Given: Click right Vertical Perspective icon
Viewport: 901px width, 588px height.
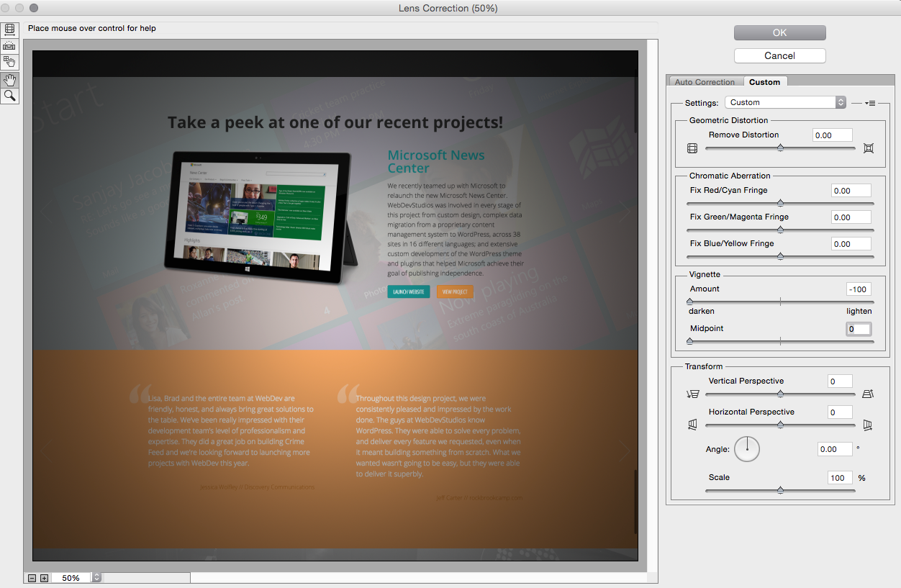Looking at the screenshot, I should (x=868, y=394).
